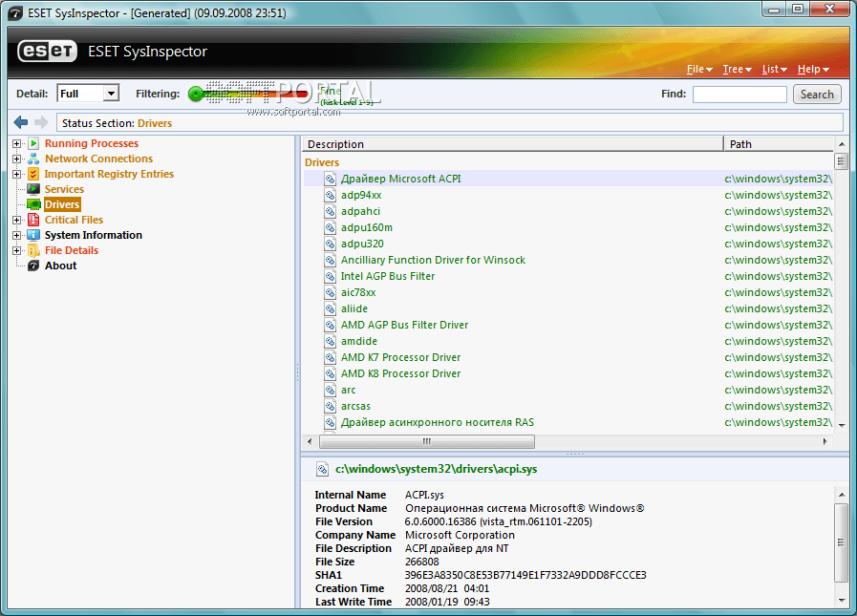Select the About tree item
Screen dimensions: 857x616
pyautogui.click(x=60, y=266)
